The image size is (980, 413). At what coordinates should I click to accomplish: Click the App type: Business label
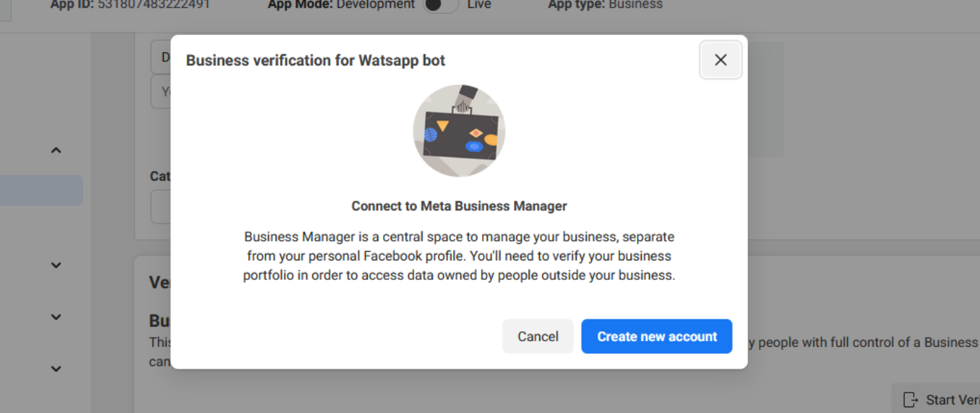coord(605,4)
